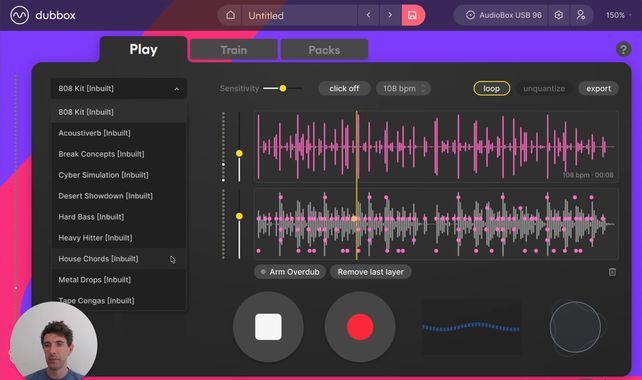This screenshot has width=642, height=380.
Task: Open the 150% zoom dropdown
Action: [618, 15]
